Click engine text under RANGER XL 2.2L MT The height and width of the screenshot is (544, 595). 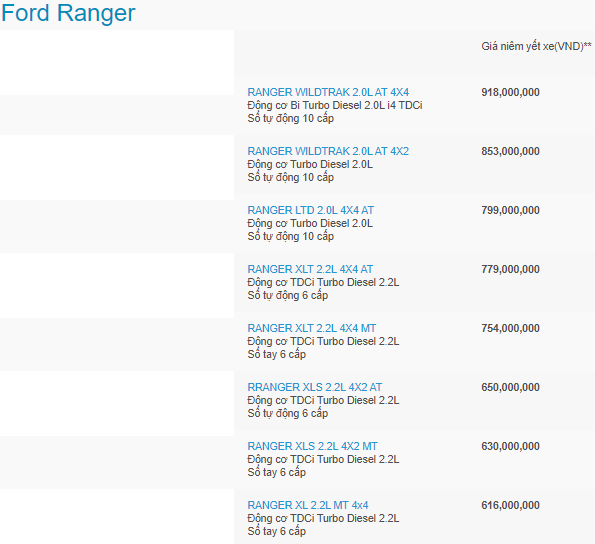coord(323,519)
